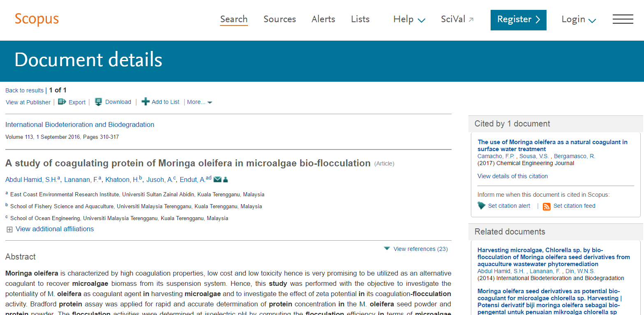Click Set citation alert link
The width and height of the screenshot is (644, 315).
click(509, 206)
